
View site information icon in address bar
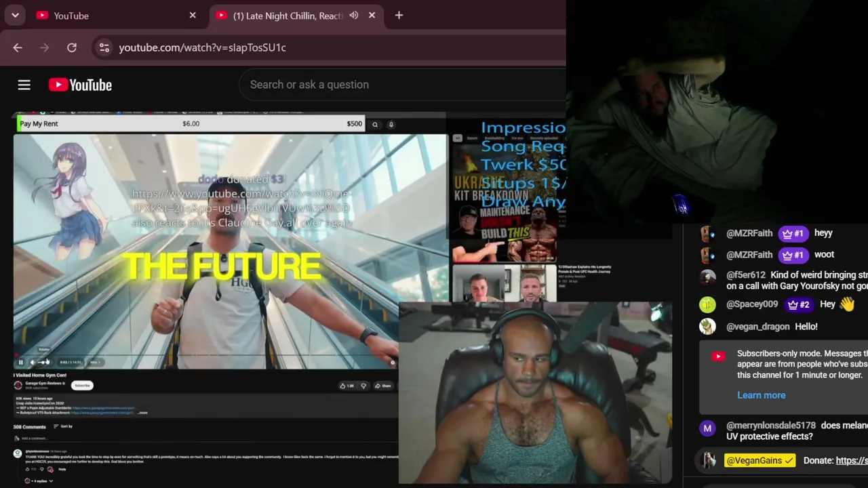pyautogui.click(x=104, y=47)
